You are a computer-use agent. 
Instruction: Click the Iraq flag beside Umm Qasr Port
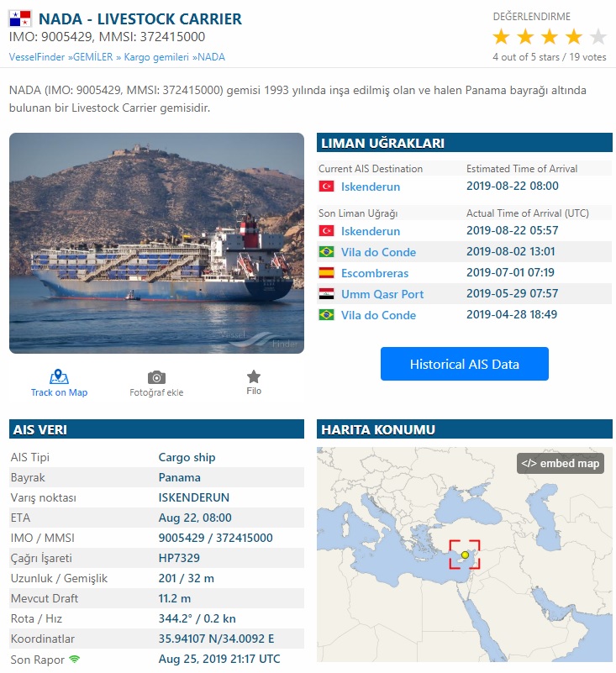(327, 294)
